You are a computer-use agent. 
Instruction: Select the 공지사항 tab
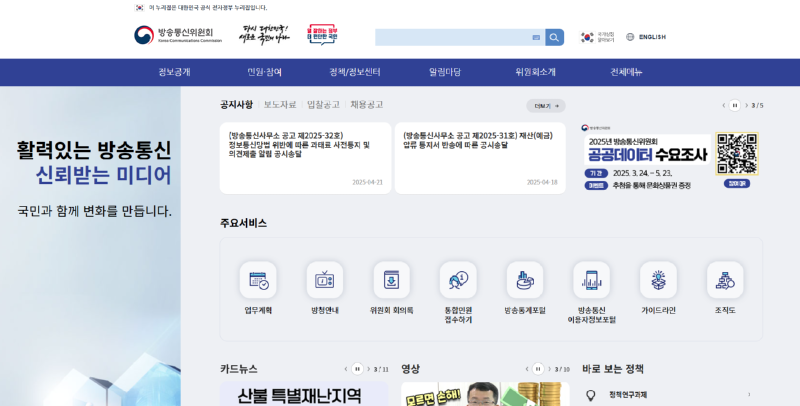[x=236, y=105]
